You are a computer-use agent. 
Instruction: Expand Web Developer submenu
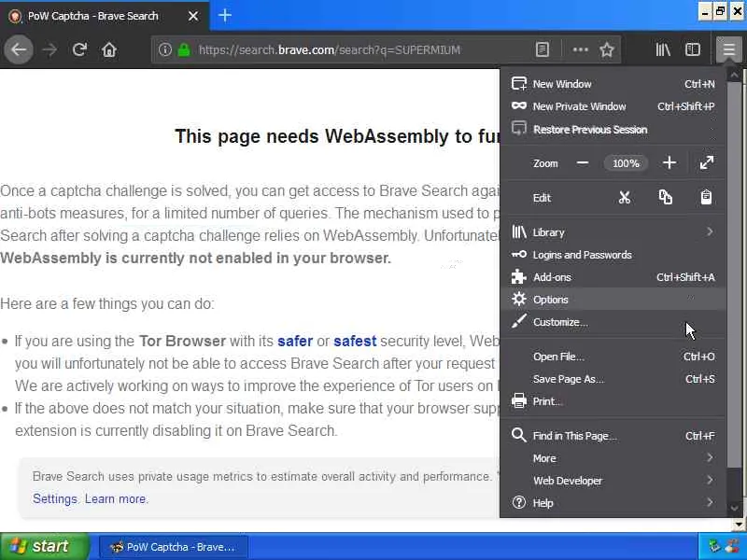[613, 481]
